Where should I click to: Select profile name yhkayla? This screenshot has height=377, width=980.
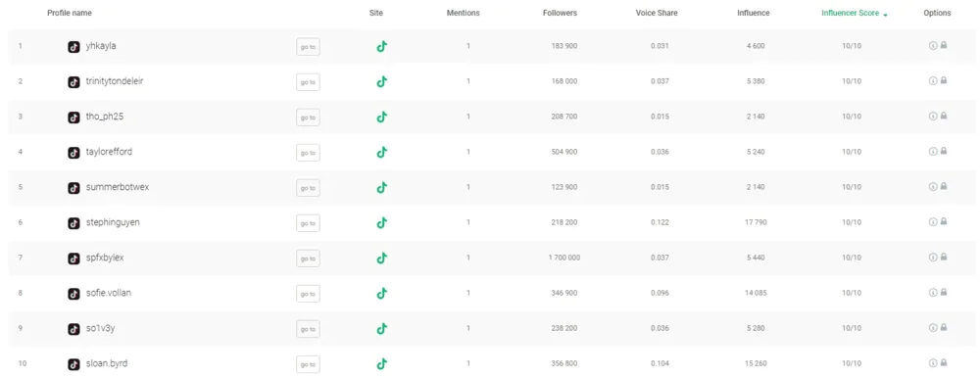[x=101, y=46]
